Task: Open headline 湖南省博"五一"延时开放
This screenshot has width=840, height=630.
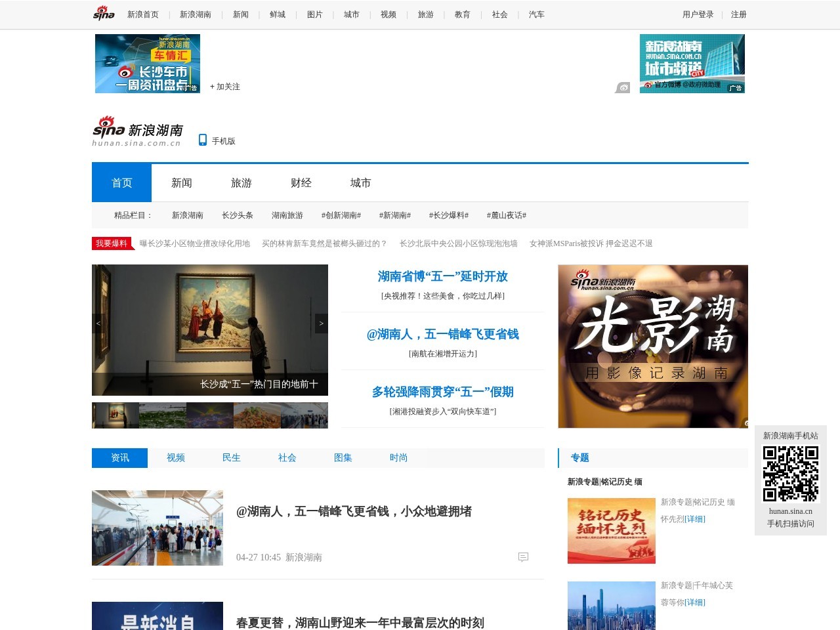Action: pyautogui.click(x=443, y=277)
